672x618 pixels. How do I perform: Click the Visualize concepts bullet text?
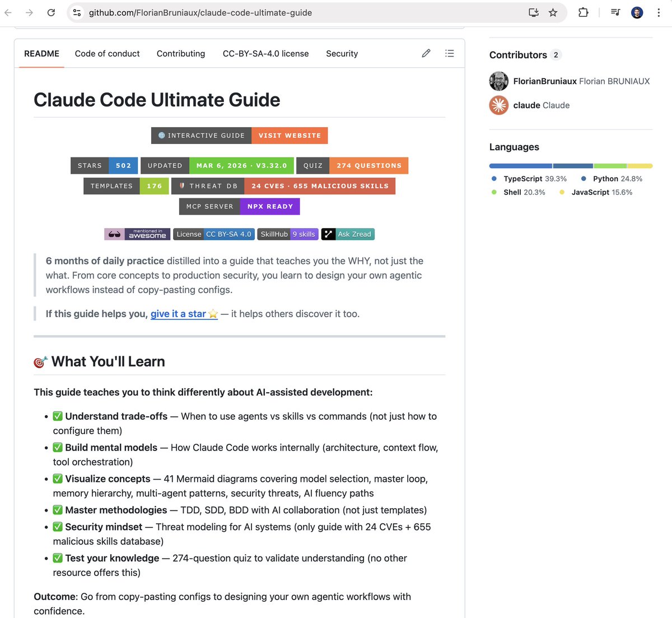240,486
